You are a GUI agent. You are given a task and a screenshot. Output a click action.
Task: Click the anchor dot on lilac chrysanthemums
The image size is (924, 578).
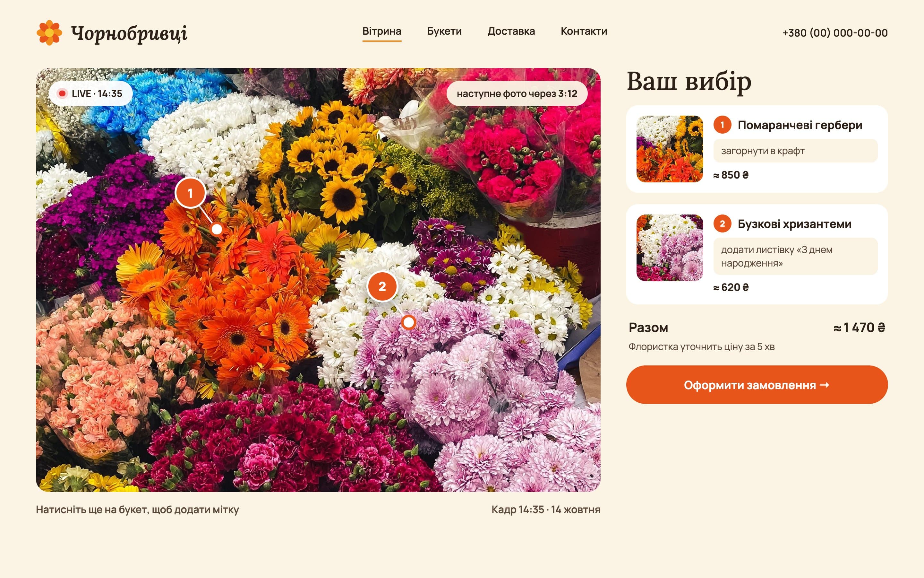pyautogui.click(x=408, y=322)
